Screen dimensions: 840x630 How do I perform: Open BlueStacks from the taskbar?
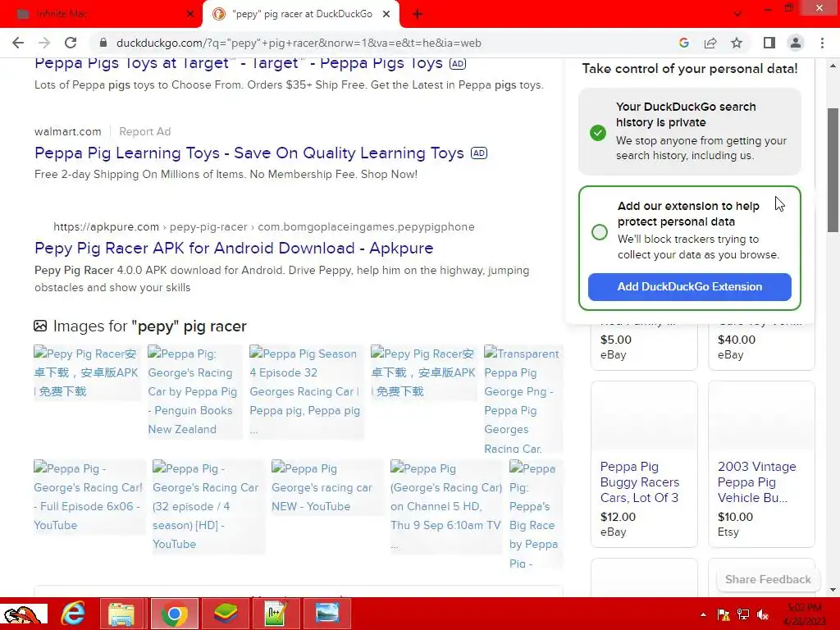point(226,614)
